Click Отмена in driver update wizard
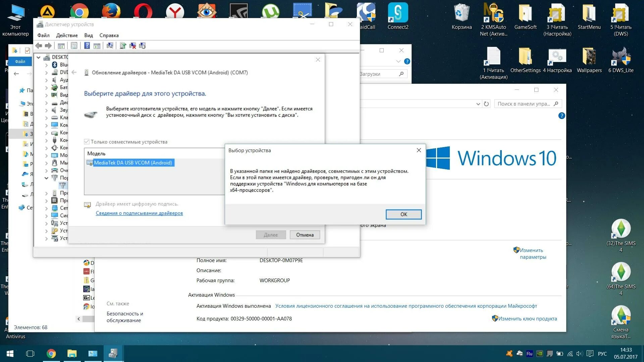 (305, 235)
